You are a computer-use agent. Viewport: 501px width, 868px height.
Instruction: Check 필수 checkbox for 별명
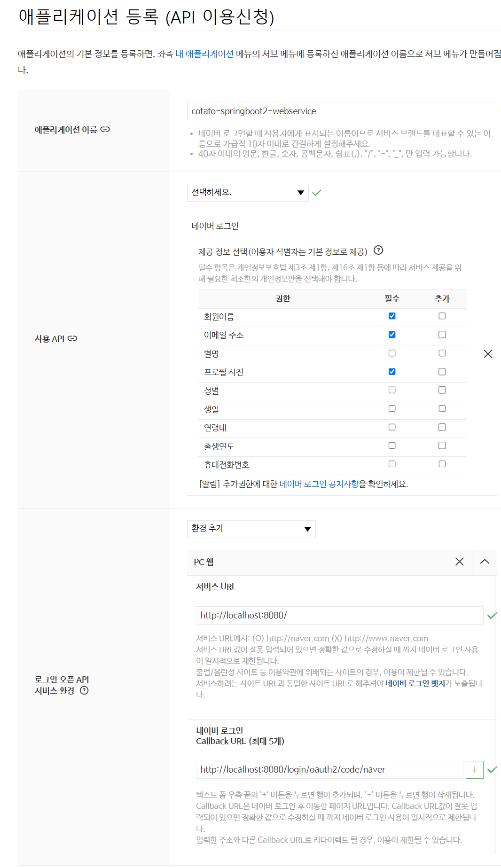[x=392, y=353]
